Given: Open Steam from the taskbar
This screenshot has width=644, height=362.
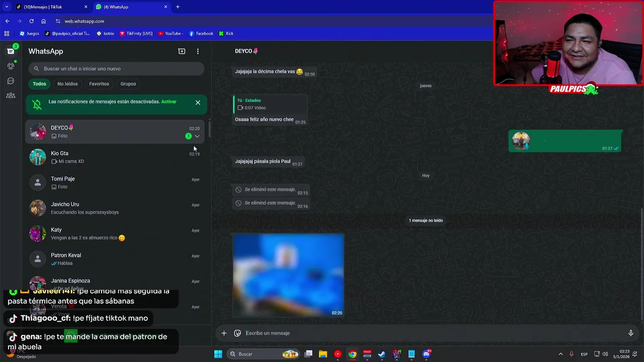Looking at the screenshot, I should (382, 354).
